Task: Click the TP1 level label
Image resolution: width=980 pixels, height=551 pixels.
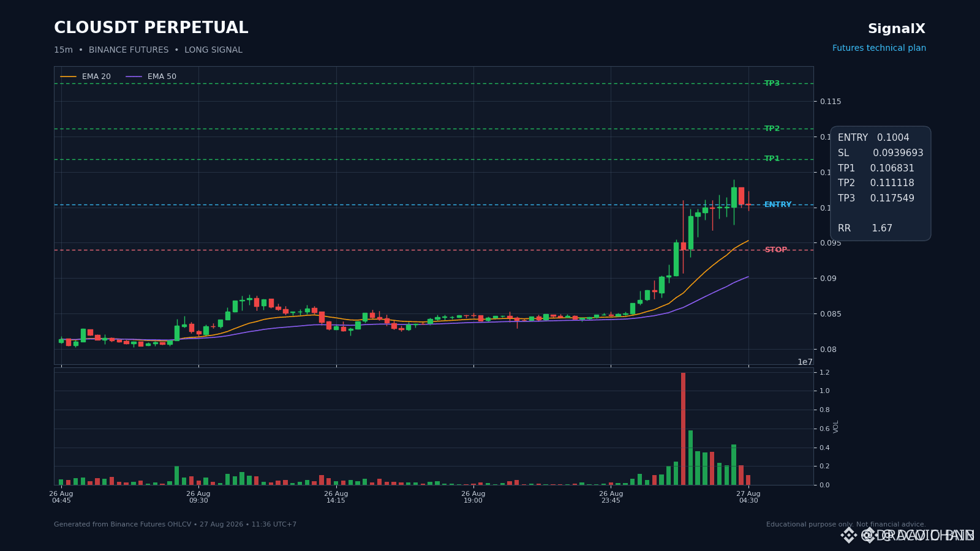Action: click(x=772, y=159)
